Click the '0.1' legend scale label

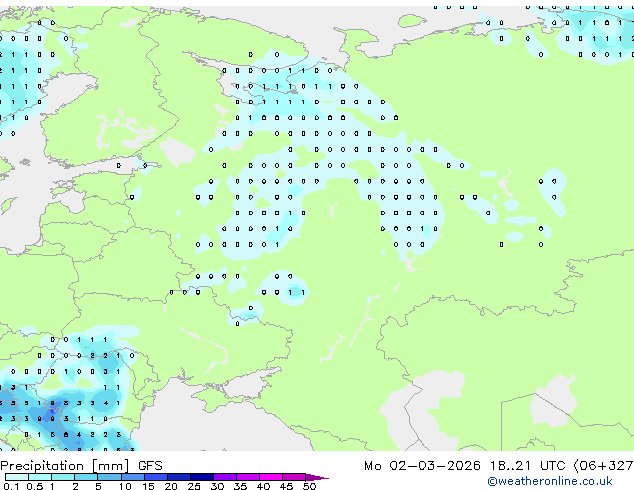pos(11,486)
